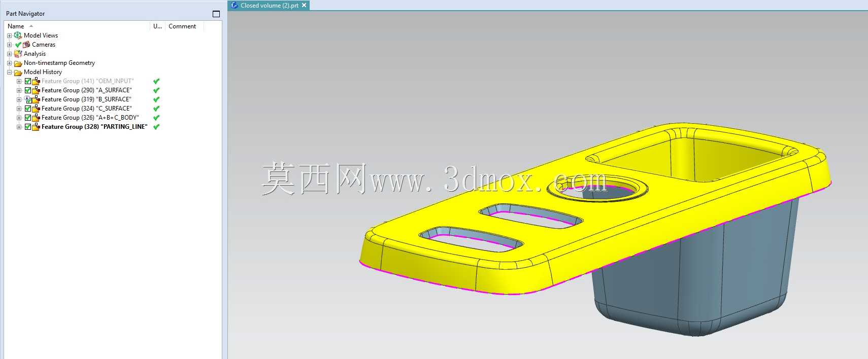
Task: Click the U... column header
Action: point(157,26)
